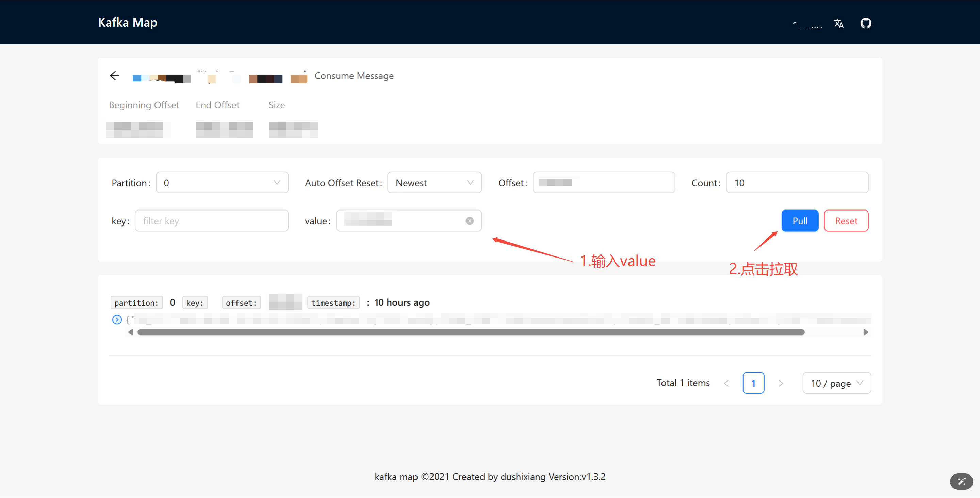Open the 10 / page size selector
This screenshot has height=498, width=980.
(x=836, y=383)
